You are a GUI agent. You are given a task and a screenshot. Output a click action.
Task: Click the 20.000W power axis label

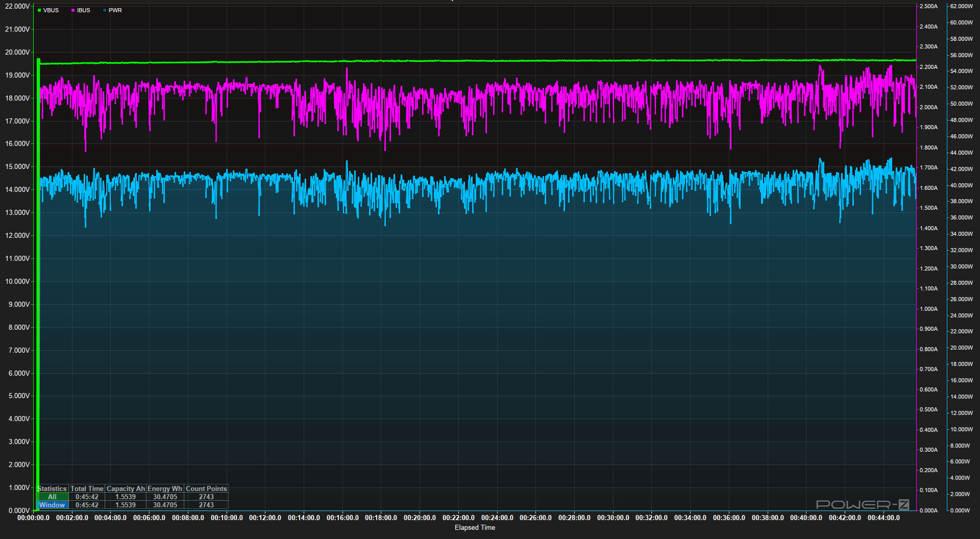coord(962,348)
